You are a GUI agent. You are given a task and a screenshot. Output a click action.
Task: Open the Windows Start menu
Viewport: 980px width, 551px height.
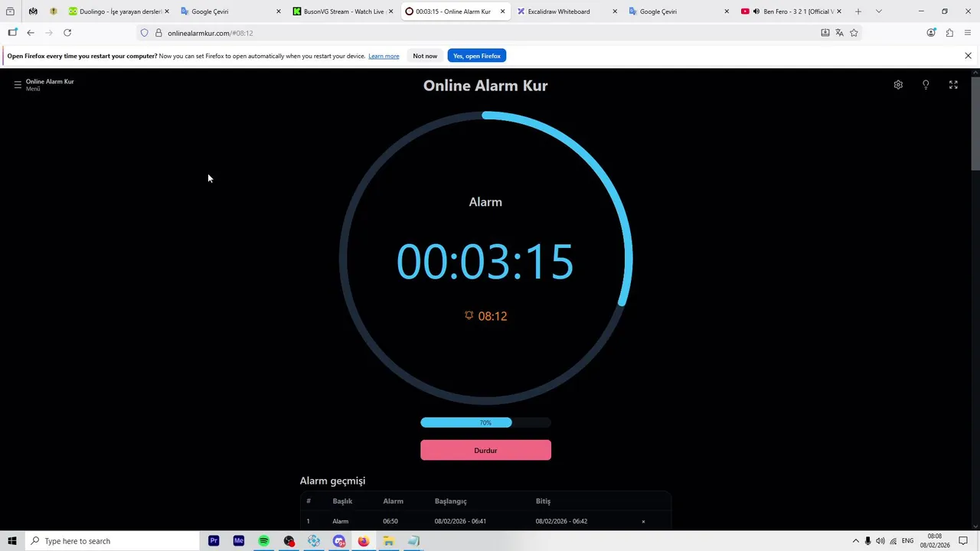point(12,541)
